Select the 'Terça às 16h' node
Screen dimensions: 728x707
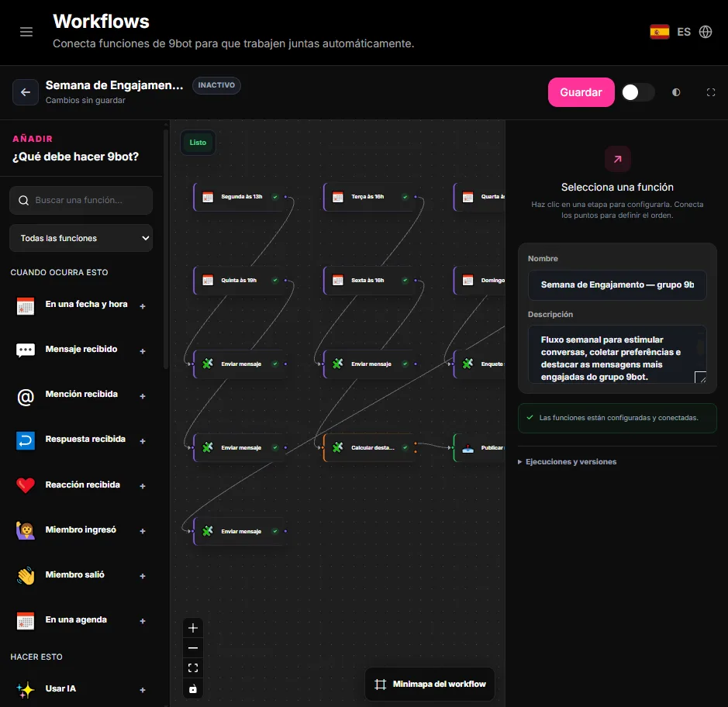(x=370, y=197)
